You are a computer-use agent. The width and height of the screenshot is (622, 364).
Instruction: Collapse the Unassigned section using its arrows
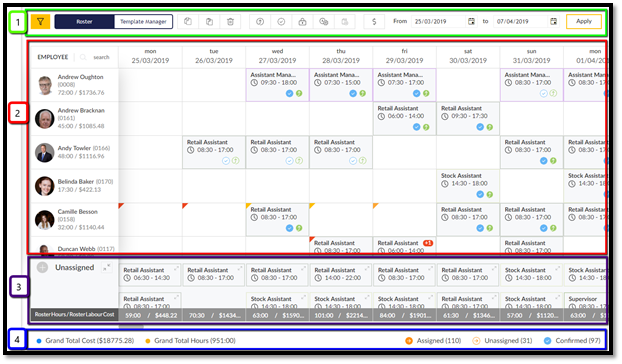coord(107,267)
